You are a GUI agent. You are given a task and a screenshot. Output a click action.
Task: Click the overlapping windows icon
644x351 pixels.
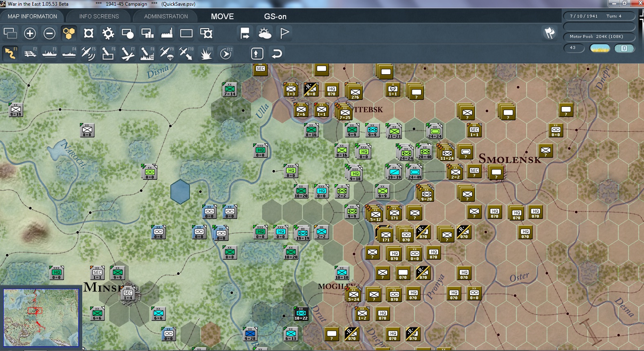(x=10, y=33)
